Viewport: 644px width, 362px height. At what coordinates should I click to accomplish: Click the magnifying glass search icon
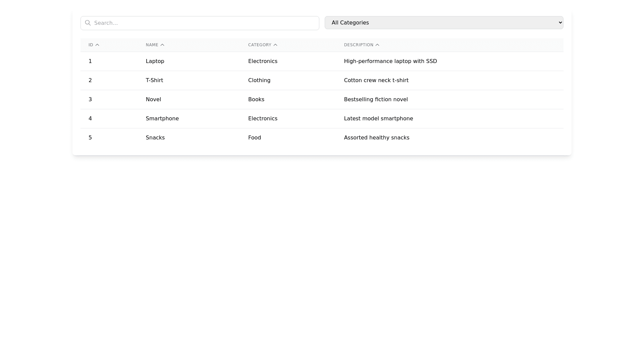pyautogui.click(x=88, y=23)
